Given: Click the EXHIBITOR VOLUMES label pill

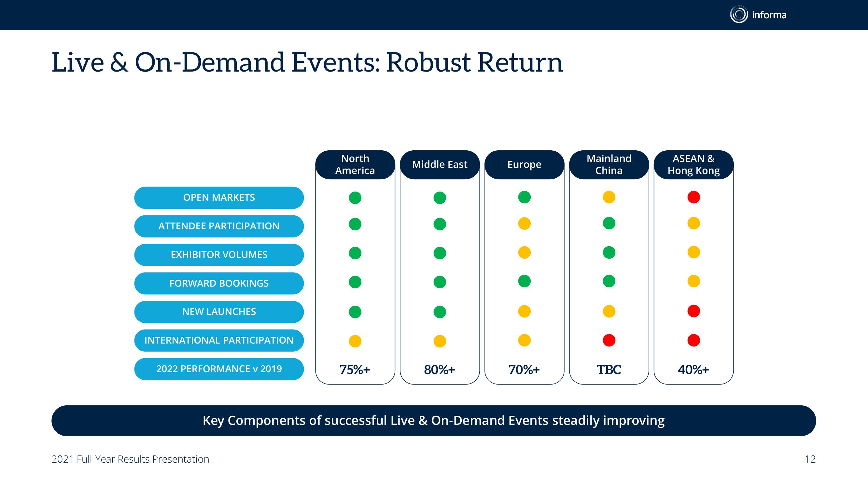Looking at the screenshot, I should click(x=219, y=255).
